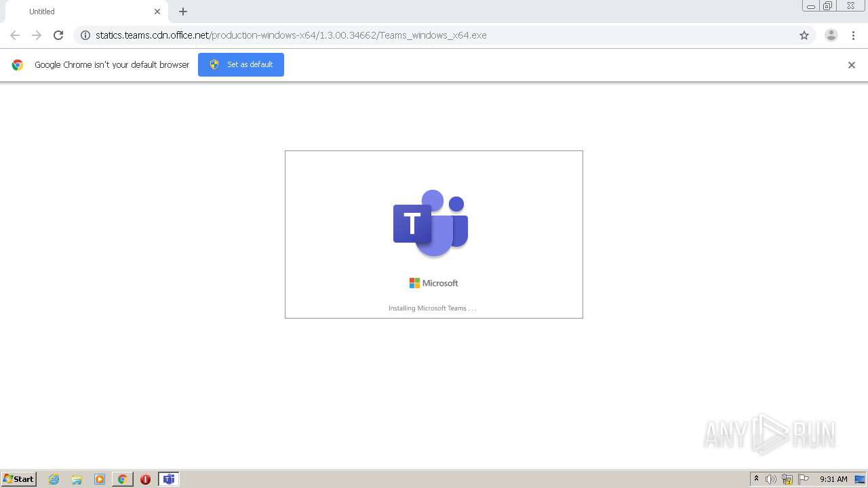
Task: Go forward with the forward arrow
Action: [x=37, y=35]
